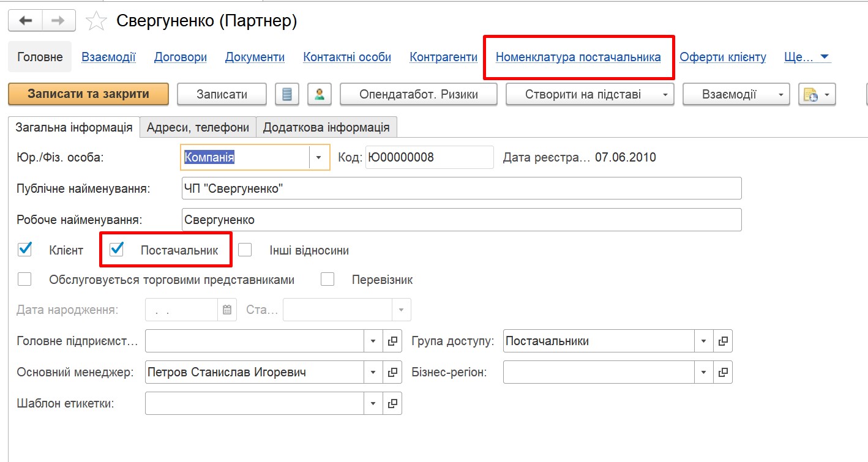Viewport: 868px width, 462px height.
Task: Open the Оферти клієнту link
Action: pos(723,57)
